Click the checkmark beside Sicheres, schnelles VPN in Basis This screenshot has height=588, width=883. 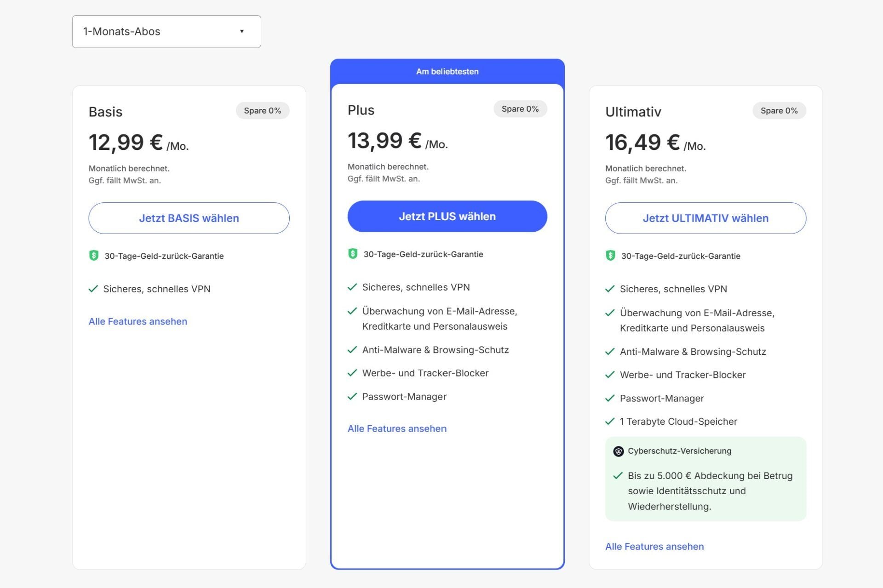tap(93, 289)
